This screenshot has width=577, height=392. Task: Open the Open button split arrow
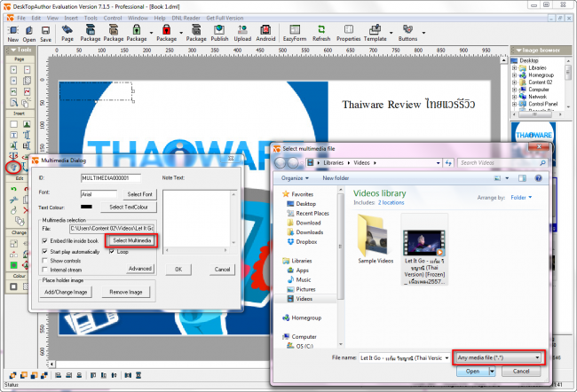(492, 372)
